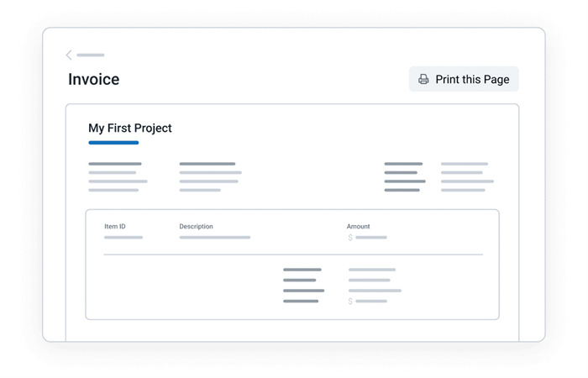Click the top dark label in right details
The image size is (588, 378).
(403, 164)
